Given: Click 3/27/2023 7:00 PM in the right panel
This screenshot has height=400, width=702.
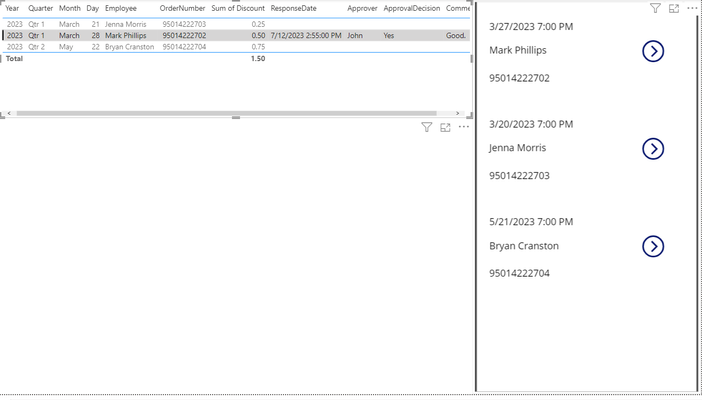Looking at the screenshot, I should pyautogui.click(x=531, y=26).
